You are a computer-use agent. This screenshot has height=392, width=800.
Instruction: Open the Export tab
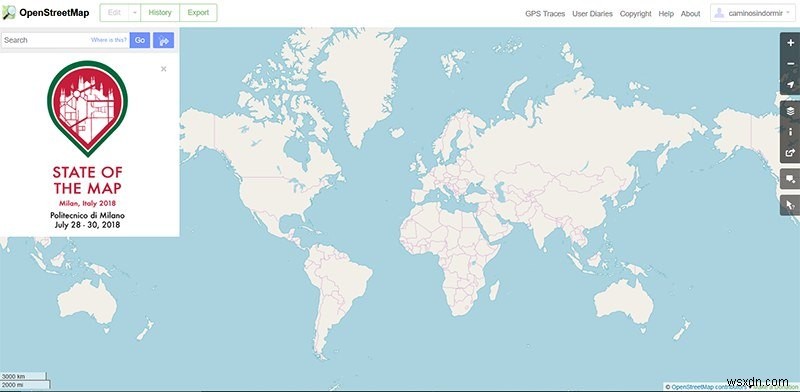click(x=198, y=13)
